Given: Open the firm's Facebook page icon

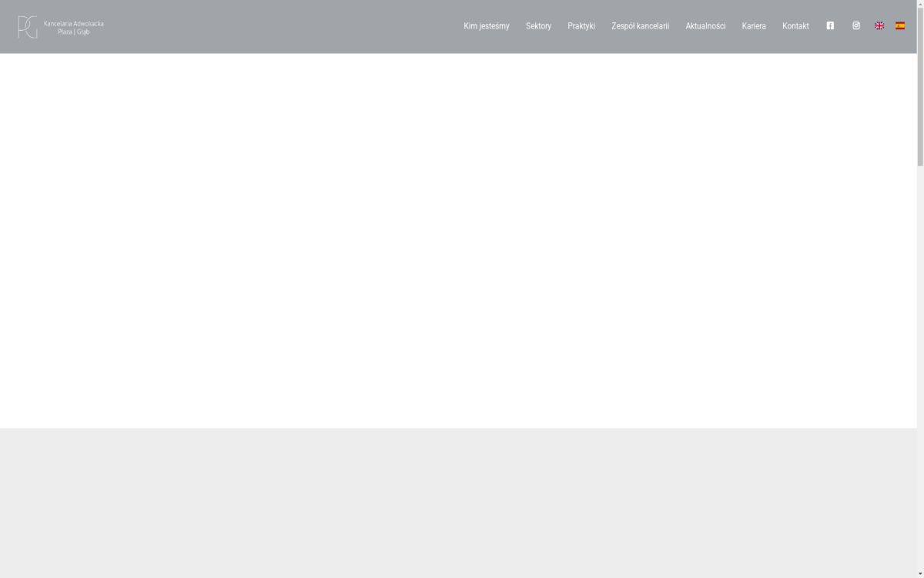Looking at the screenshot, I should 830,25.
